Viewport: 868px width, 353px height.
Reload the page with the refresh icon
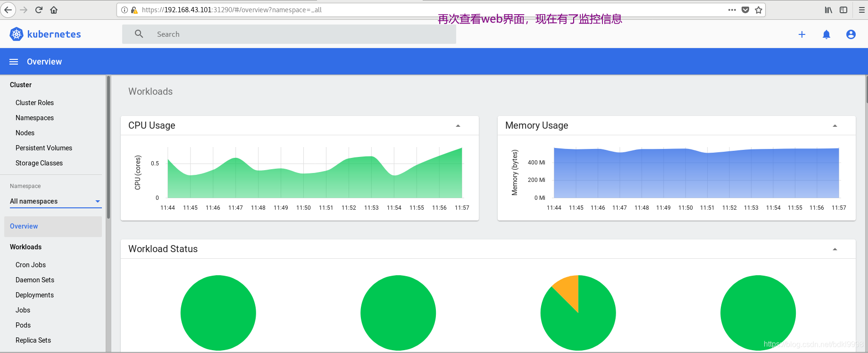click(x=39, y=10)
